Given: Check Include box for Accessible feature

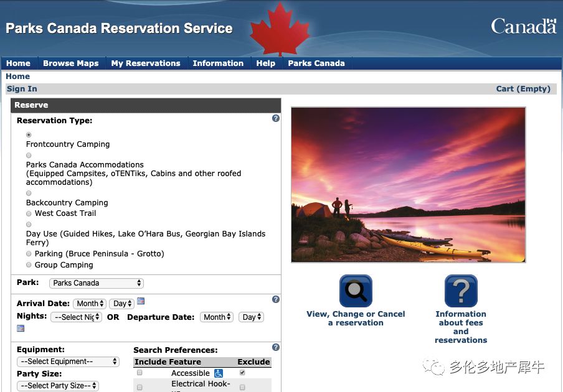Looking at the screenshot, I should 140,373.
